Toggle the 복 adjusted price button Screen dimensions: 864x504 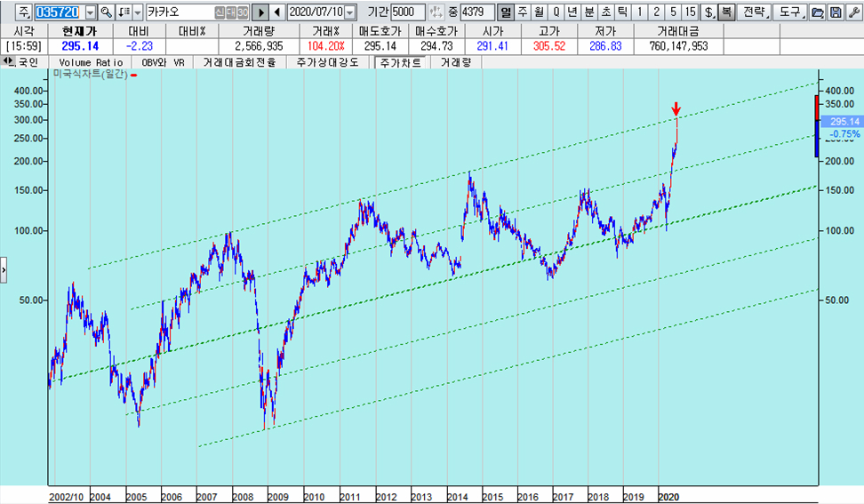(726, 12)
